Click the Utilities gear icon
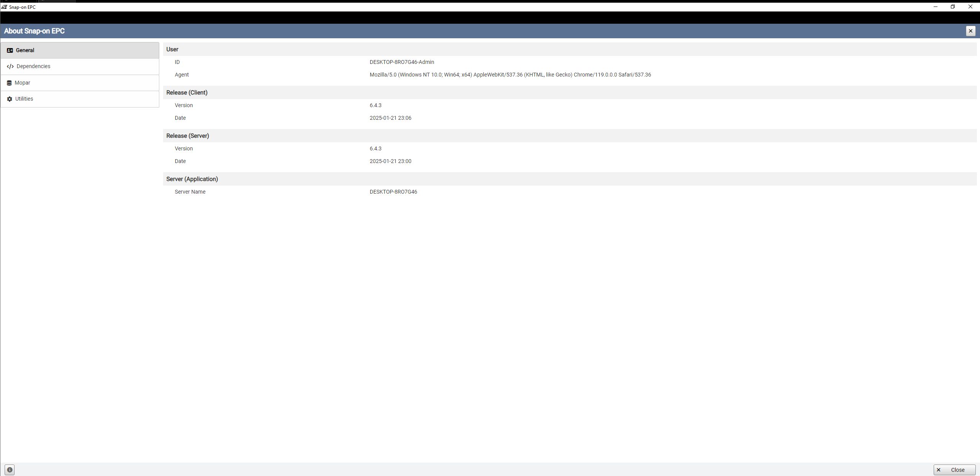 [x=10, y=99]
